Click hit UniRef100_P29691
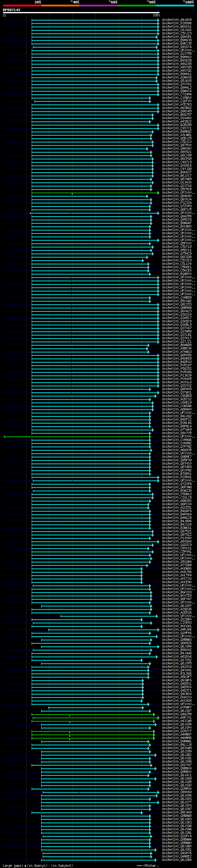 point(177,478)
